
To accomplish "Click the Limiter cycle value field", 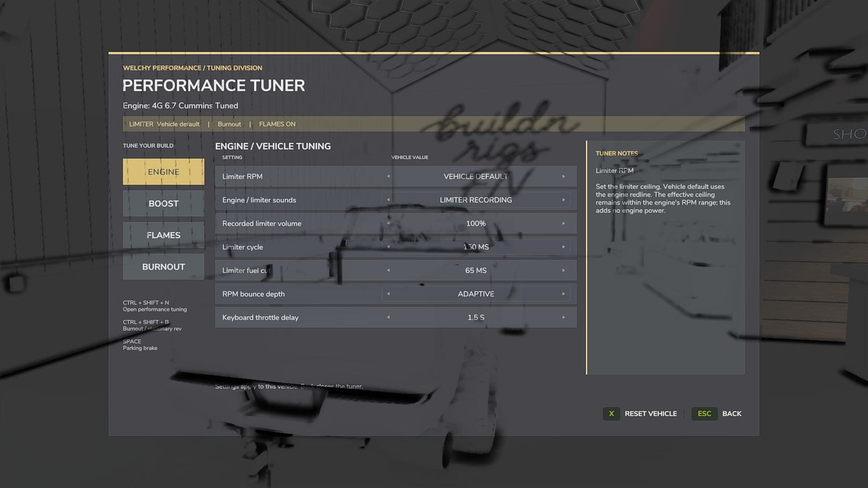I will (476, 247).
